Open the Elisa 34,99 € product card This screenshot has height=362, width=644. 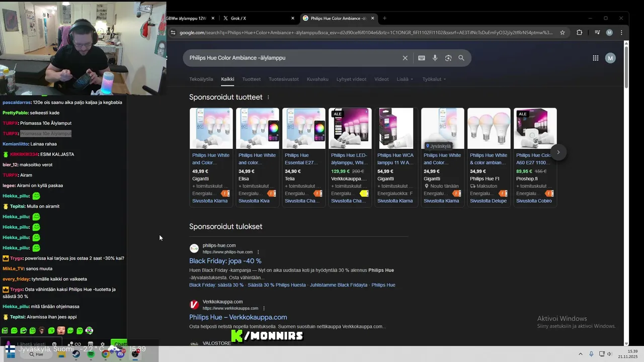pyautogui.click(x=258, y=157)
